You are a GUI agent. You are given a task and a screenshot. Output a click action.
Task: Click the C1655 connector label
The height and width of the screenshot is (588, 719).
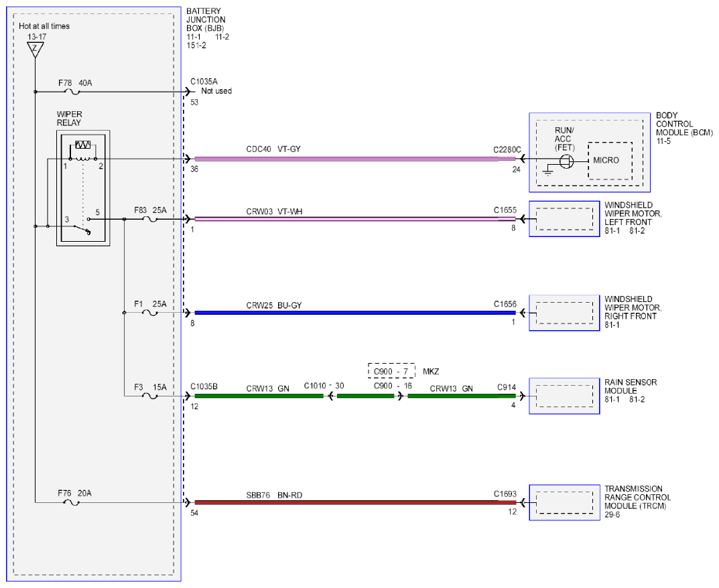[505, 210]
